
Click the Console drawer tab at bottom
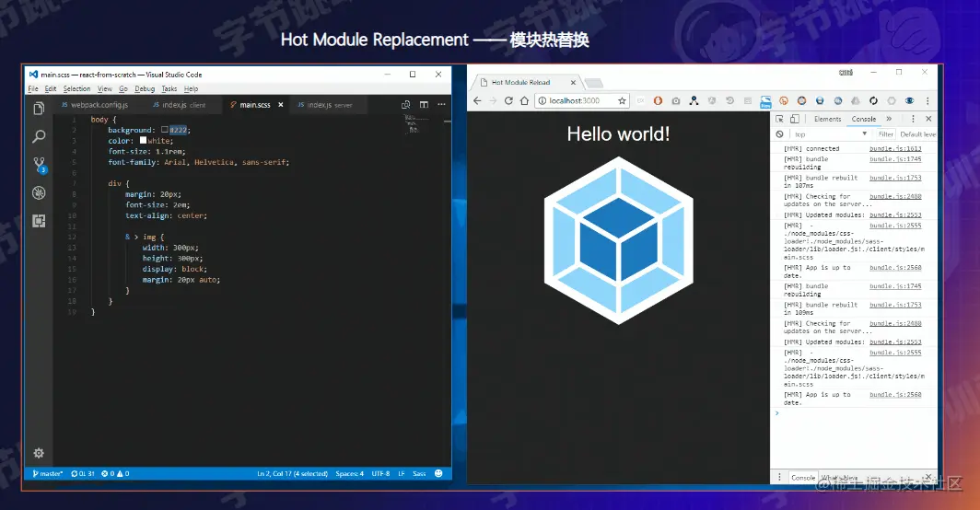[802, 478]
